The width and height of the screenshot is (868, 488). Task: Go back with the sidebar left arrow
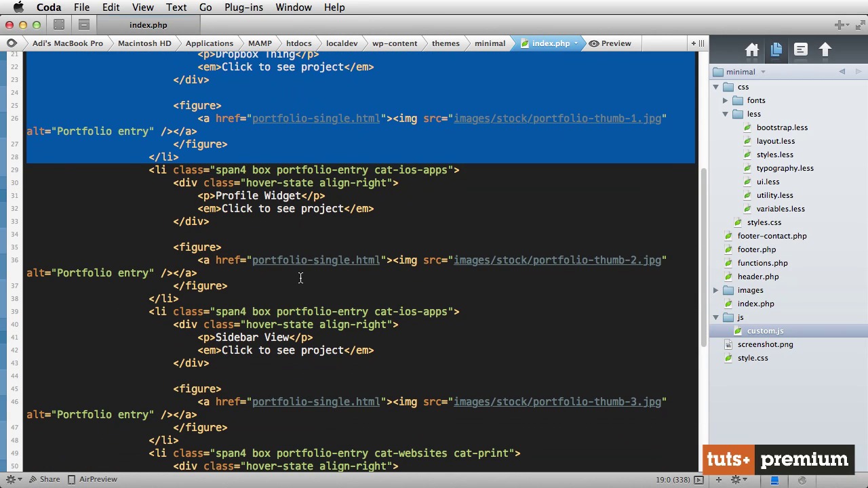tap(842, 72)
